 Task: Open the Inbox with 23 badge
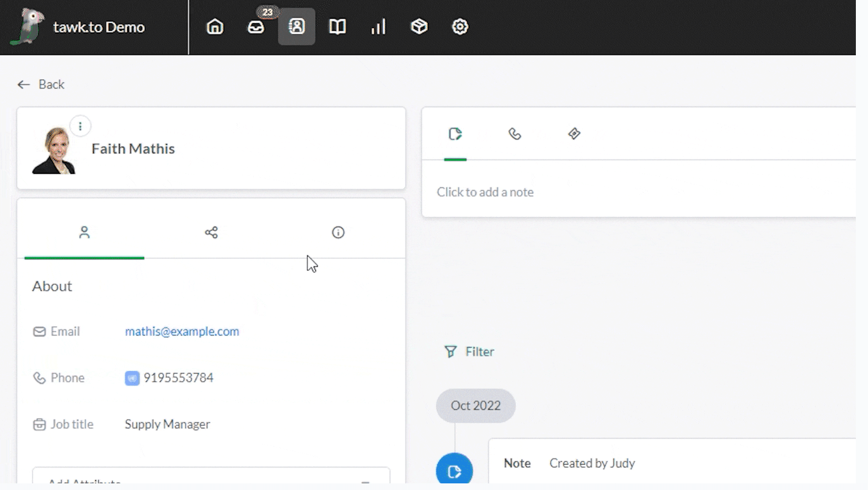pyautogui.click(x=256, y=26)
